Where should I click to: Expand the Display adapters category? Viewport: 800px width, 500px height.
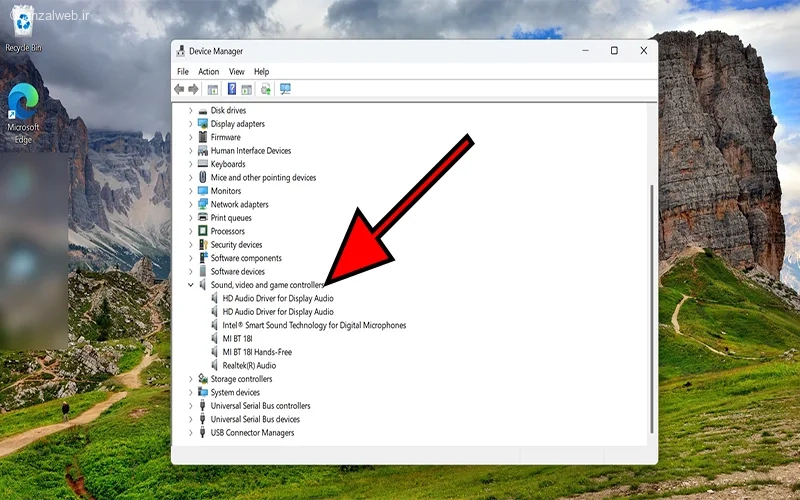pyautogui.click(x=191, y=124)
